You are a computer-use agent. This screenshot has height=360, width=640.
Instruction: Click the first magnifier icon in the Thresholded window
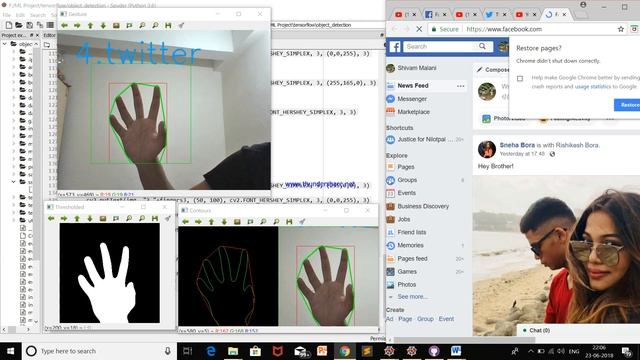(129, 218)
